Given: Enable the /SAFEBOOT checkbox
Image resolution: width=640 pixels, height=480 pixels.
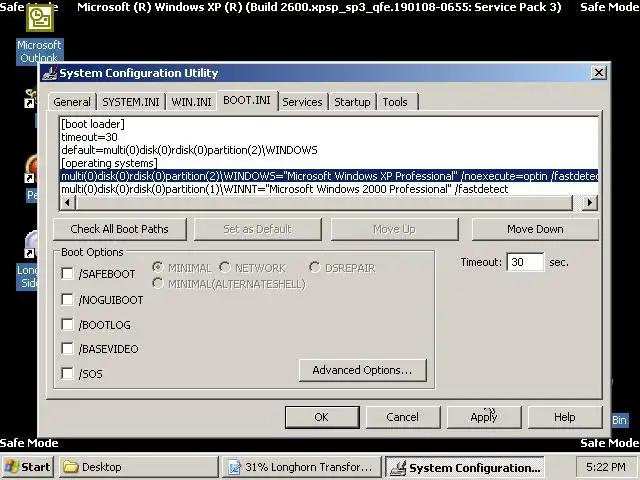Looking at the screenshot, I should (67, 273).
